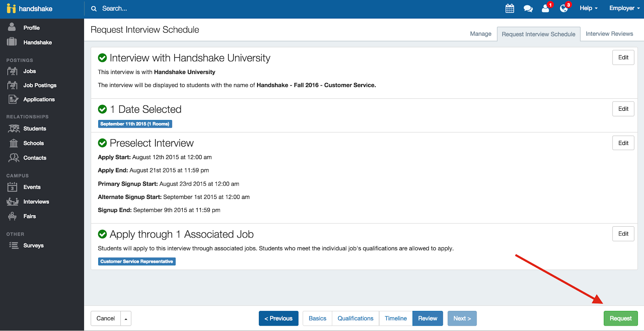This screenshot has width=644, height=331.
Task: Click the 'Apply End:' date line
Action: click(x=153, y=170)
